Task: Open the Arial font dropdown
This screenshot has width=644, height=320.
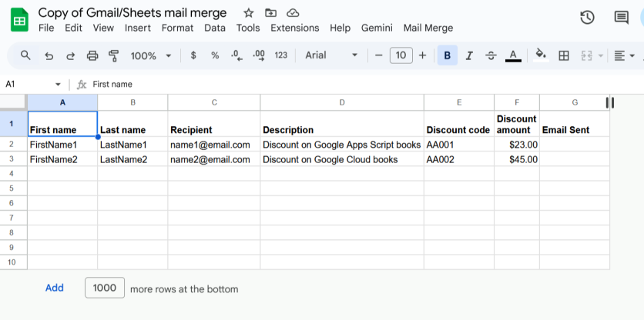Action: tap(331, 55)
